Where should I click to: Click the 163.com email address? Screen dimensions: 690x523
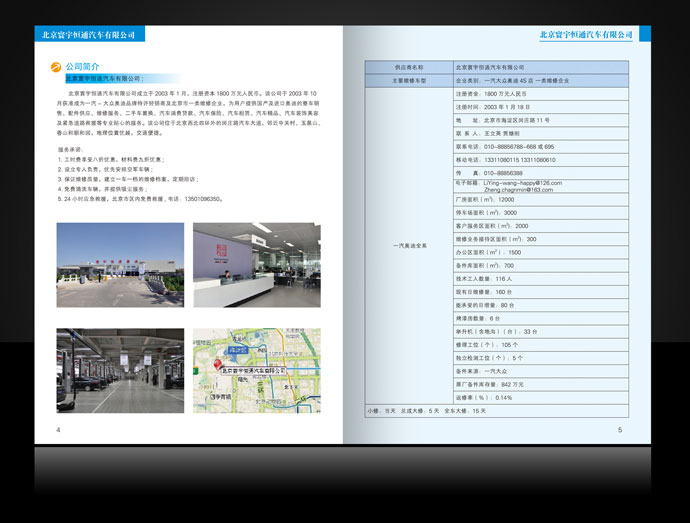tap(518, 190)
